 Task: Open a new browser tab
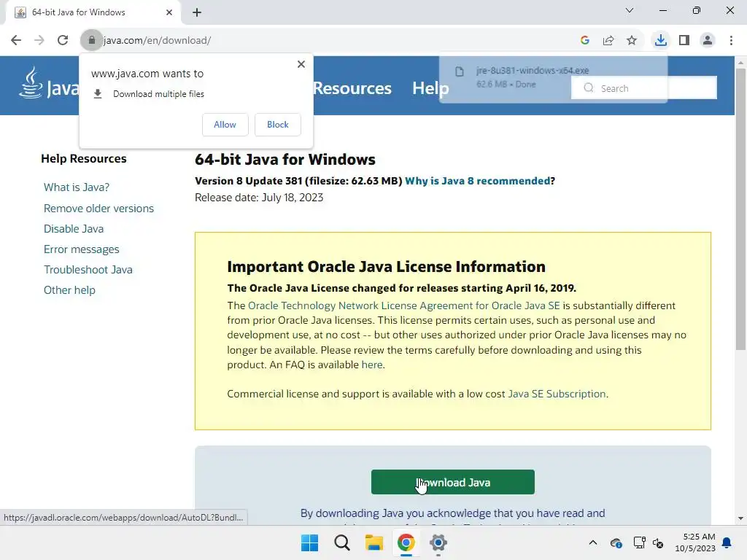pyautogui.click(x=197, y=12)
